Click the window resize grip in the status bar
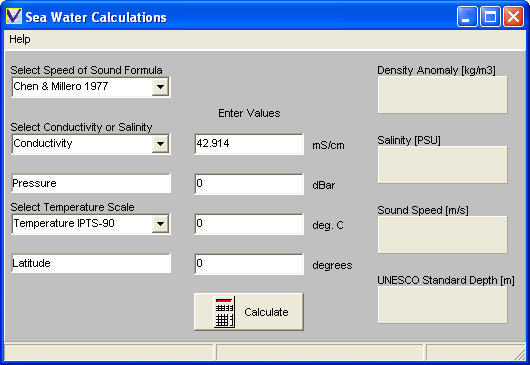This screenshot has height=365, width=530. point(519,354)
